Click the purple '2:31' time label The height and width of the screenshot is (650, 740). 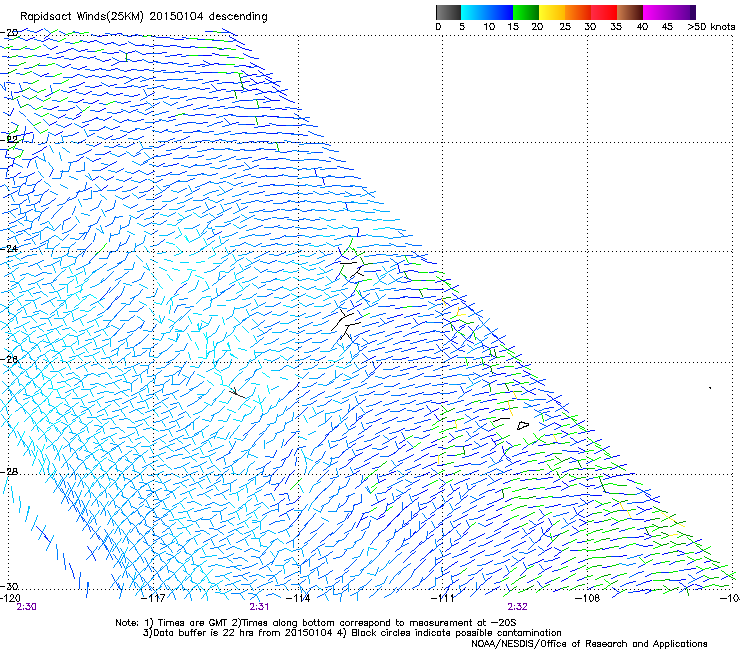pos(259,607)
